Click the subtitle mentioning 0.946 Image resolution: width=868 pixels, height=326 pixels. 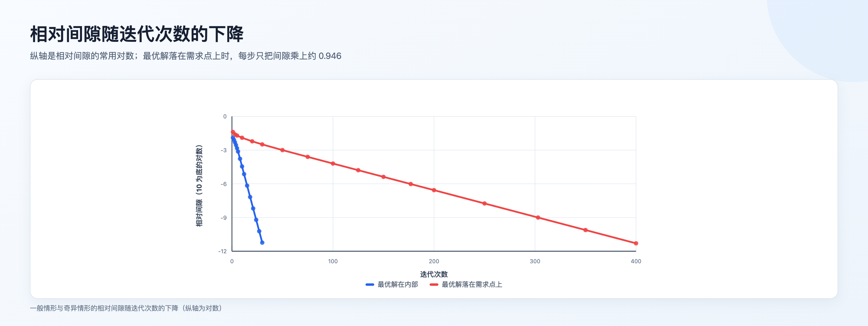click(x=186, y=56)
